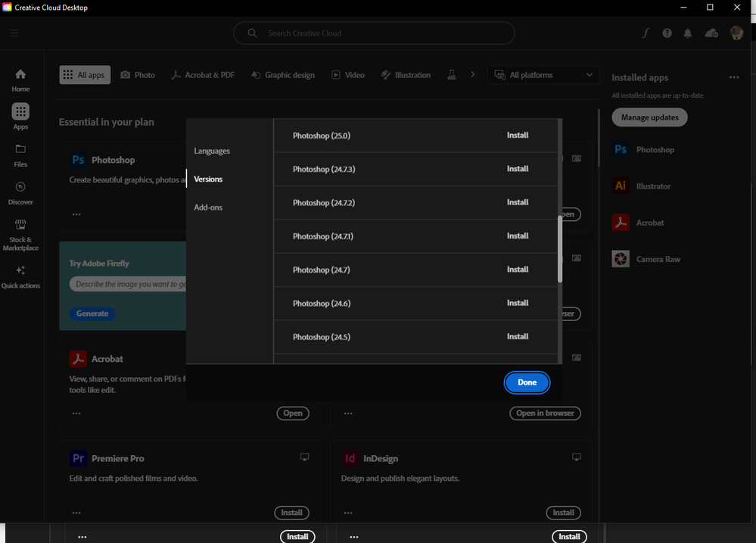Screen dimensions: 756x543
Task: Click desktop platform icon on InDesign card
Action: tap(576, 457)
